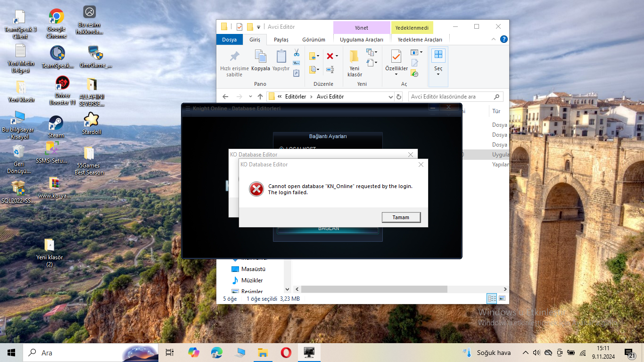
Task: Click the Kopyala (copy) icon in the ribbon
Action: [261, 60]
